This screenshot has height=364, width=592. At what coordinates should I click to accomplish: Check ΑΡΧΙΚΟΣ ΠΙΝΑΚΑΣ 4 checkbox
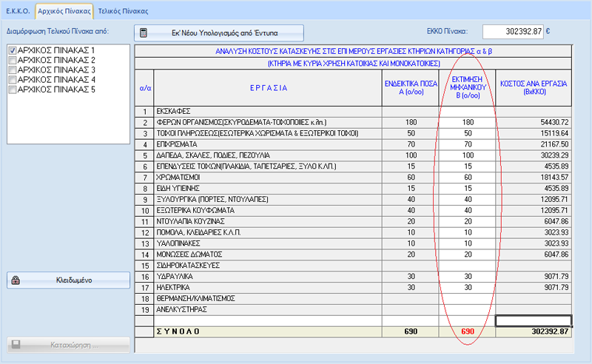(x=13, y=80)
